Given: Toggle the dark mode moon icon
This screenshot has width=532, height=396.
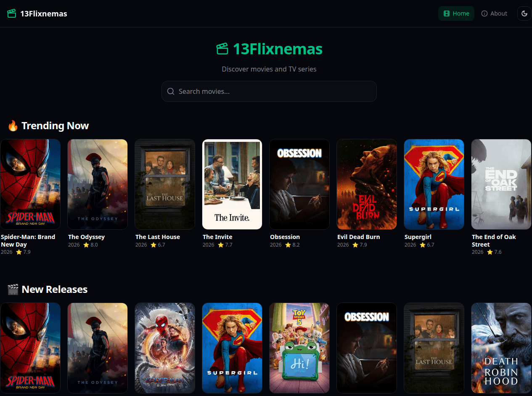Looking at the screenshot, I should pyautogui.click(x=524, y=13).
